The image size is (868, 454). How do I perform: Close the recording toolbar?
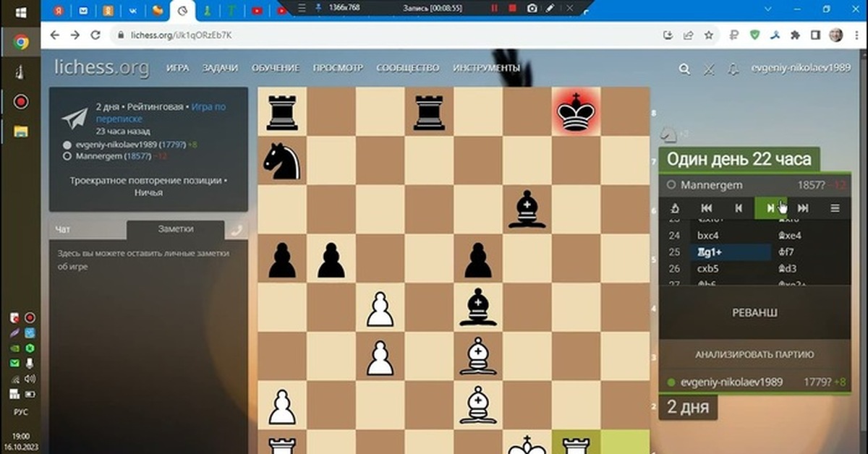click(x=569, y=8)
